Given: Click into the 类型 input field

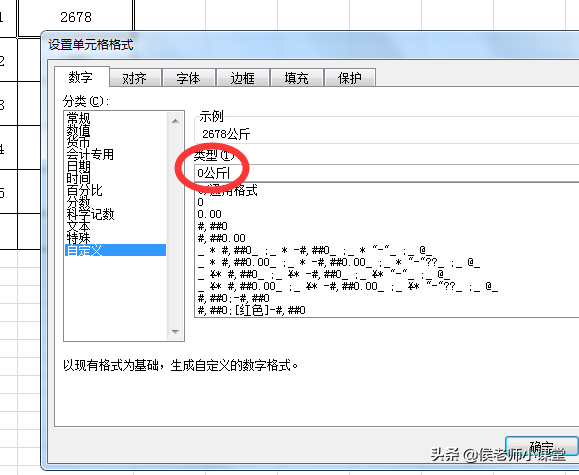Looking at the screenshot, I should click(386, 173).
